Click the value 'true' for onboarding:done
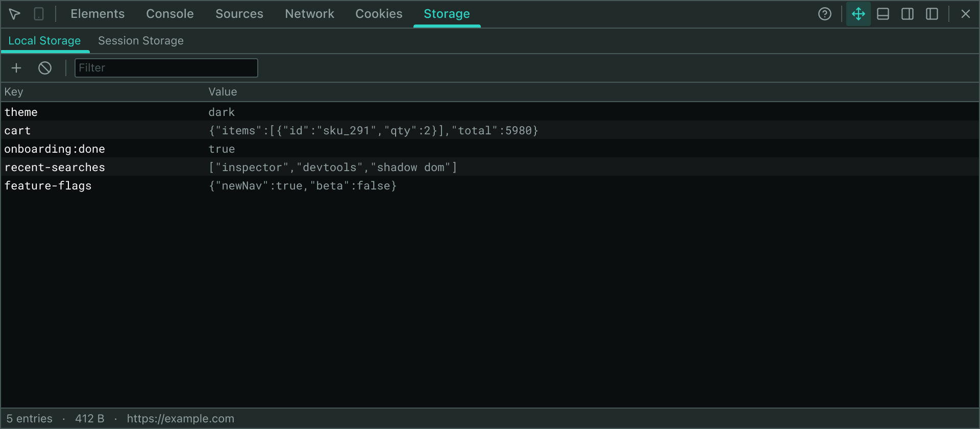The image size is (980, 429). pyautogui.click(x=222, y=149)
